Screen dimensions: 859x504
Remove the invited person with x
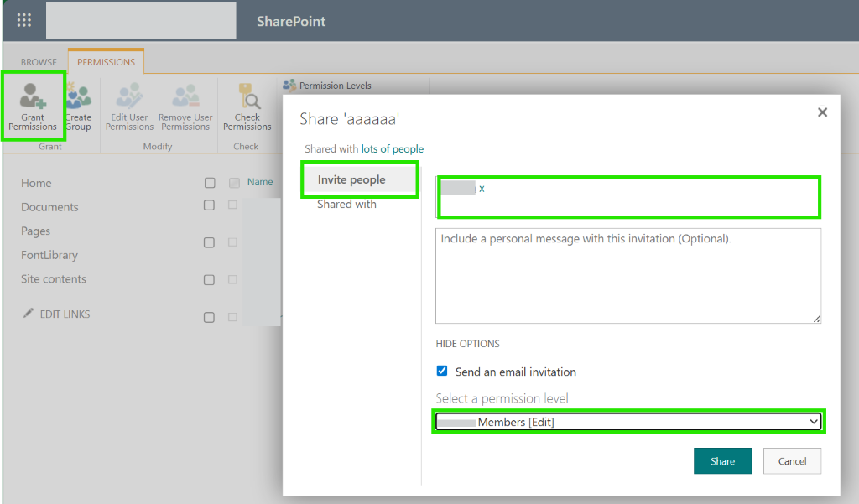click(x=482, y=189)
